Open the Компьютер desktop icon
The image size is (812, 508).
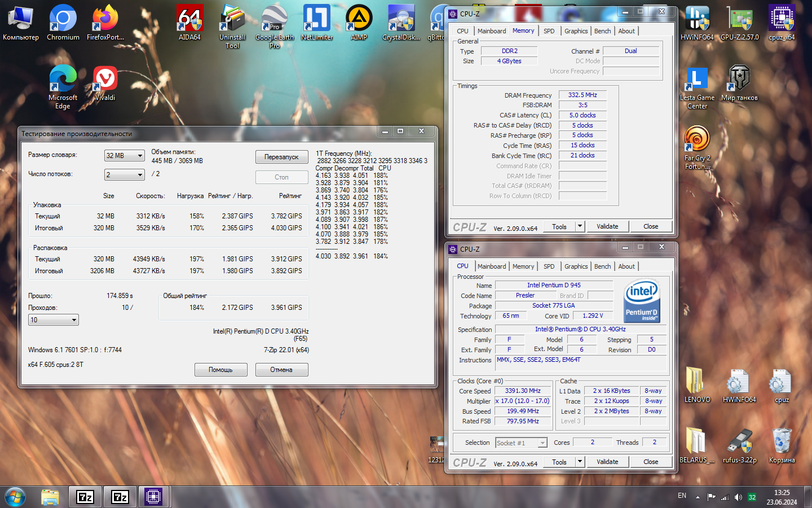pyautogui.click(x=21, y=23)
